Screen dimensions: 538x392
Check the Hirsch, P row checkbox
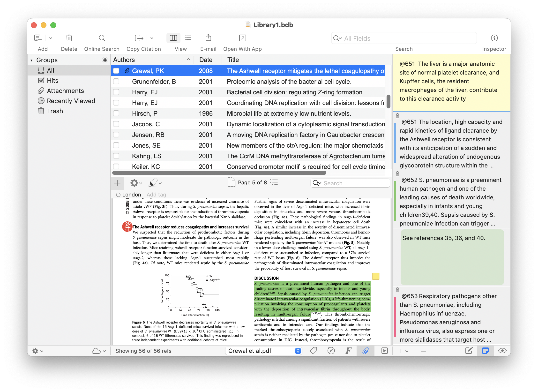coord(116,113)
